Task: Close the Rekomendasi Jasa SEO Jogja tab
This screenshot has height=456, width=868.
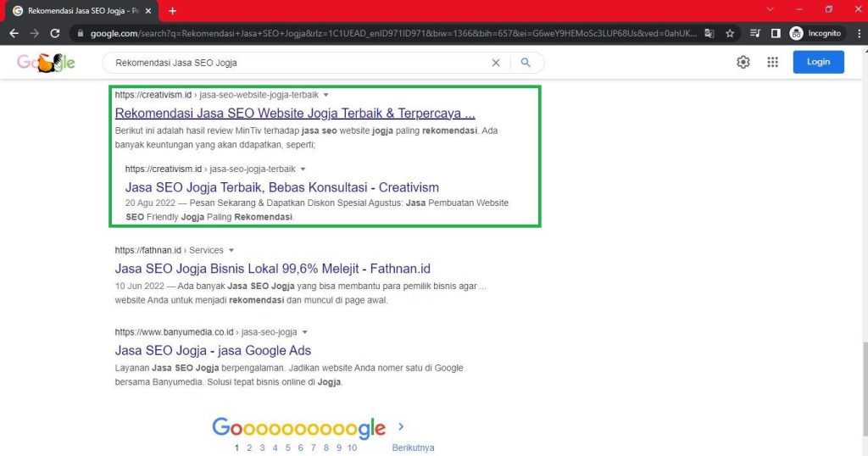Action: [148, 10]
